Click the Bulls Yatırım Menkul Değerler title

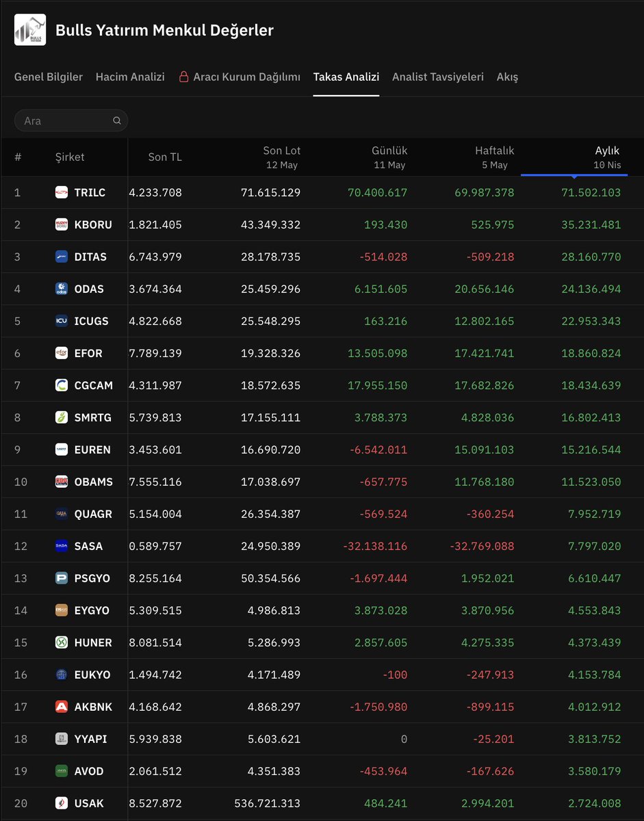point(164,30)
